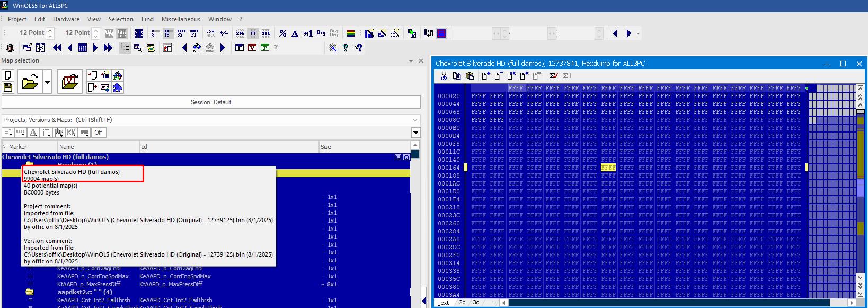Toggle 16-bit data width

pyautogui.click(x=168, y=33)
